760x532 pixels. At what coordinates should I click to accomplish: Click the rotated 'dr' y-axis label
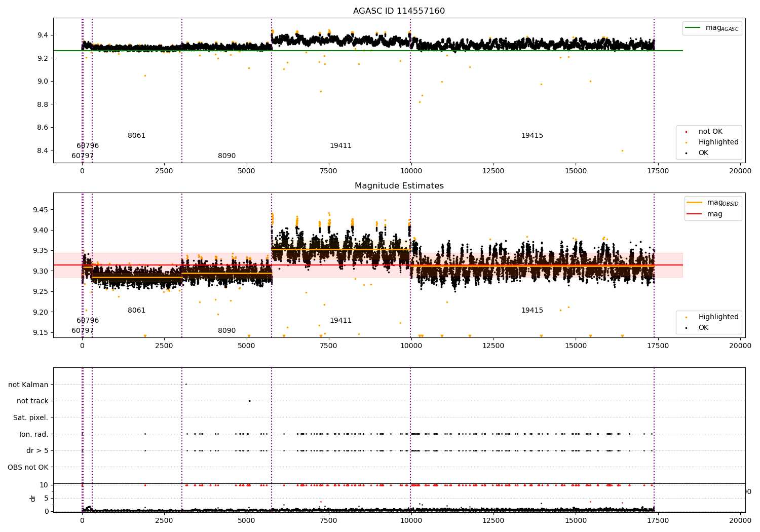pos(33,499)
